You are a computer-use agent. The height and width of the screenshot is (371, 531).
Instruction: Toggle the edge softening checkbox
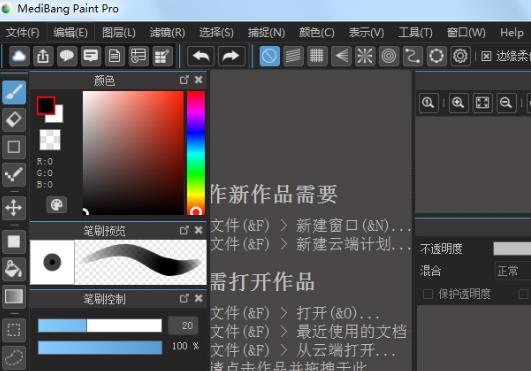tap(486, 56)
